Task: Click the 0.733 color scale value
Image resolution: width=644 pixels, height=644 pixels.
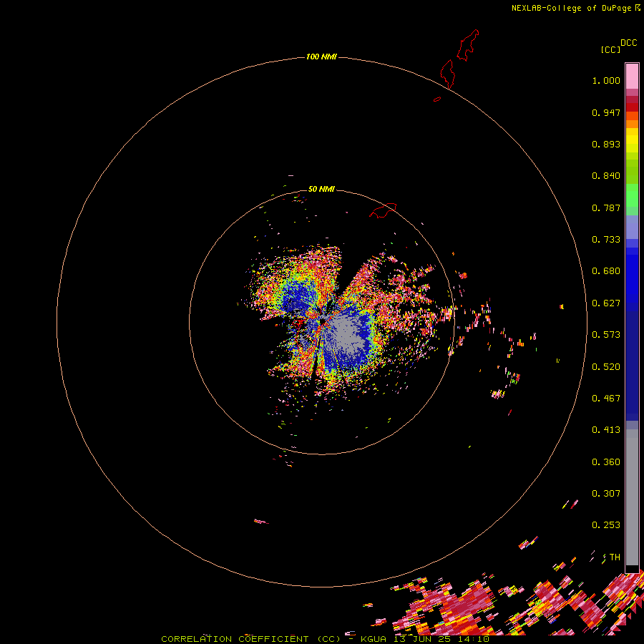Action: coord(606,240)
